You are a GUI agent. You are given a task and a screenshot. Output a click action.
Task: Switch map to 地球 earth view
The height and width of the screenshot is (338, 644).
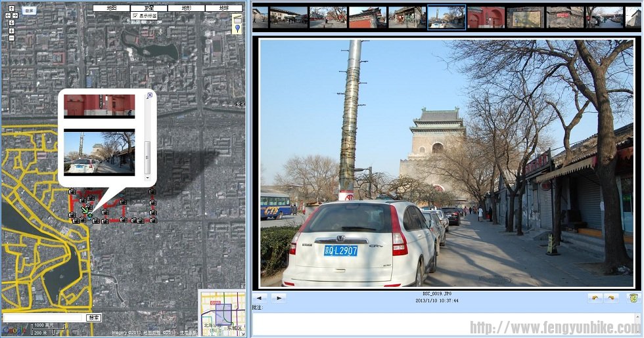223,9
